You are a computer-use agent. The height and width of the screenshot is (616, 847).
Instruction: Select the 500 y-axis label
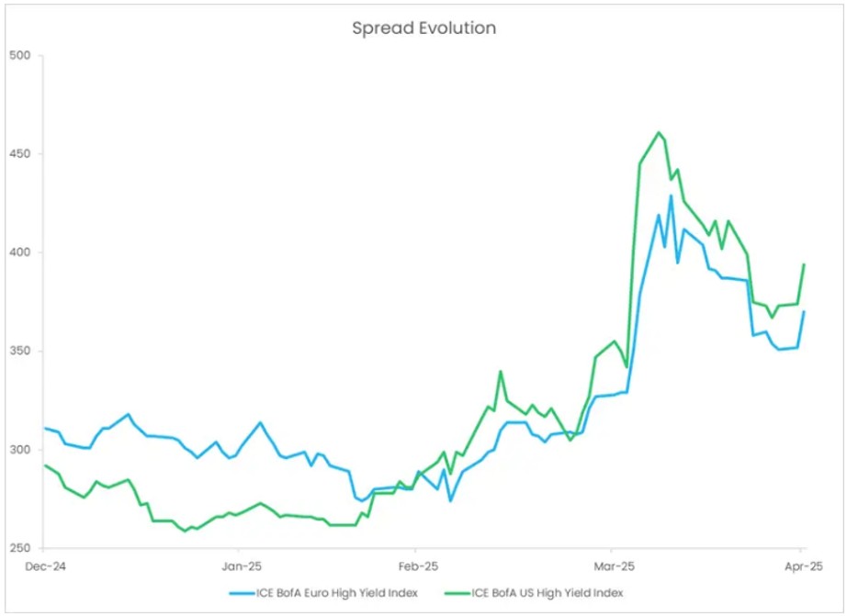click(x=19, y=55)
